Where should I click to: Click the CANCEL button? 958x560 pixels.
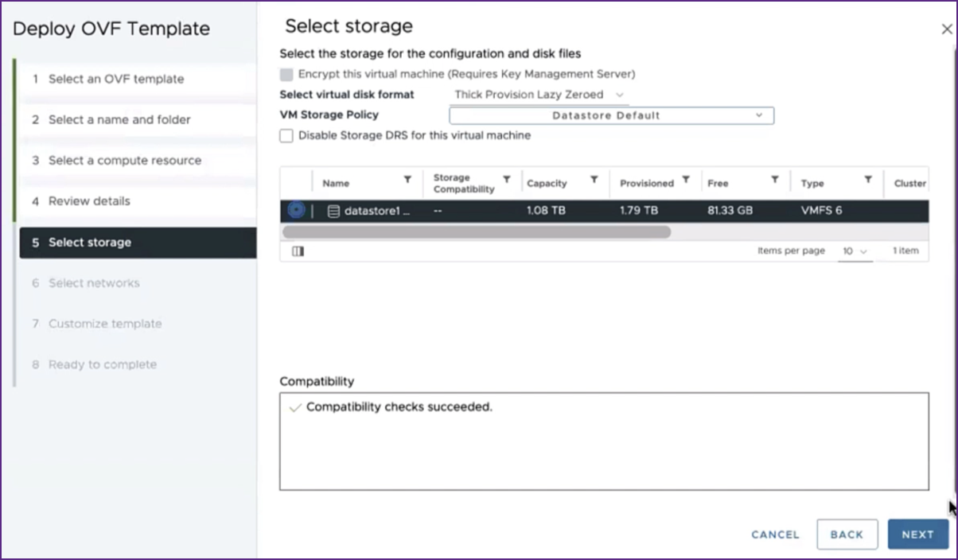point(775,535)
